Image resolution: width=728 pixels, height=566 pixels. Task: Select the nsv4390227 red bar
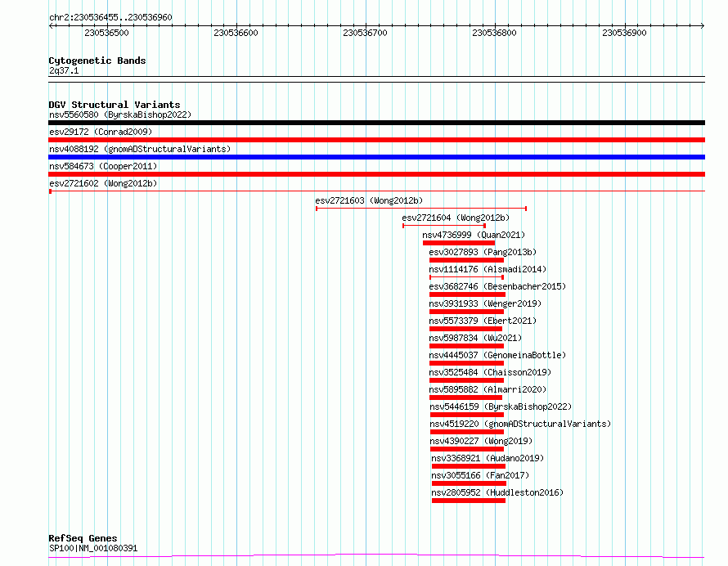click(467, 449)
